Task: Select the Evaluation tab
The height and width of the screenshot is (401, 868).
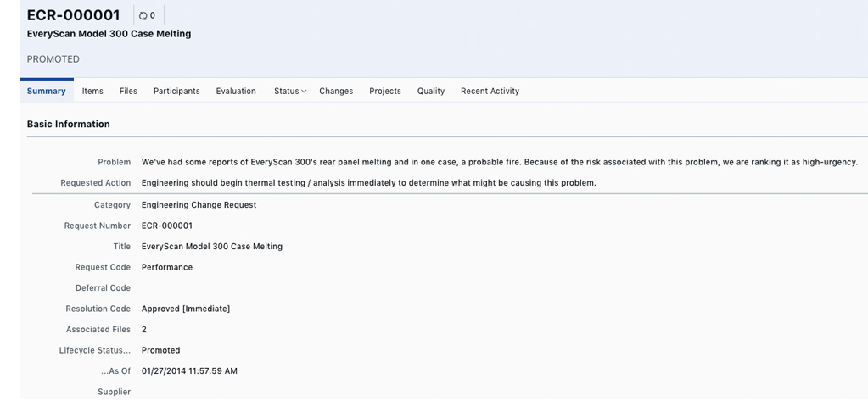Action: 236,92
